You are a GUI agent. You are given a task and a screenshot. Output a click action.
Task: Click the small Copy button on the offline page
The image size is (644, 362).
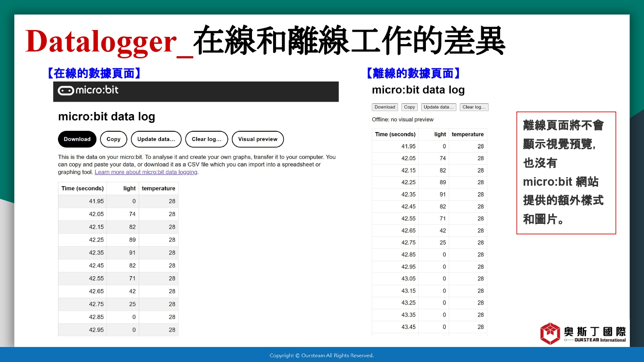pyautogui.click(x=410, y=107)
